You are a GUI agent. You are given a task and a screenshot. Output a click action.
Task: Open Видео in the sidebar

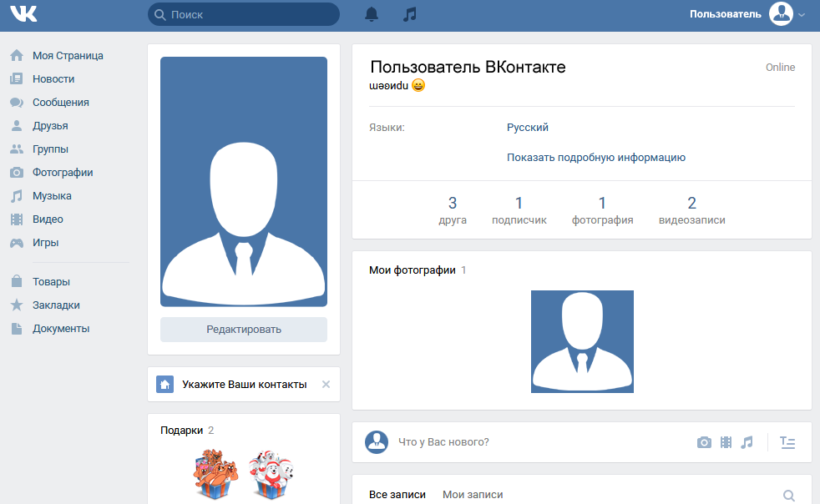pos(48,219)
